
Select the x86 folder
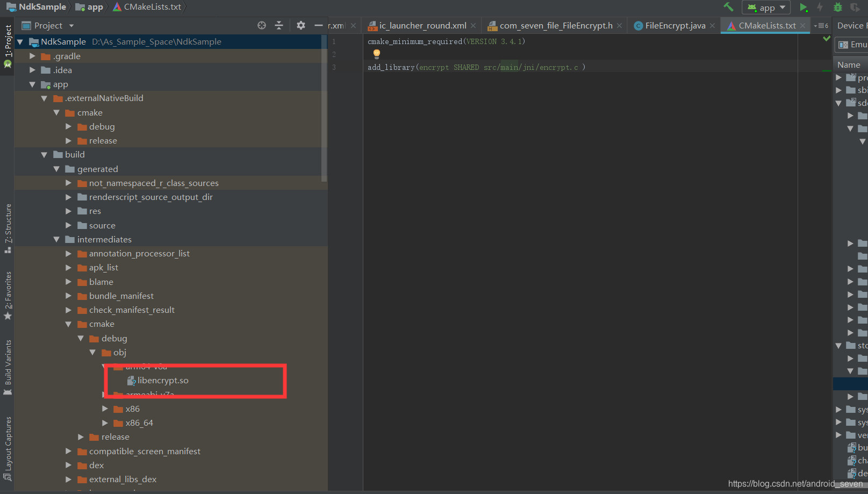(x=132, y=409)
